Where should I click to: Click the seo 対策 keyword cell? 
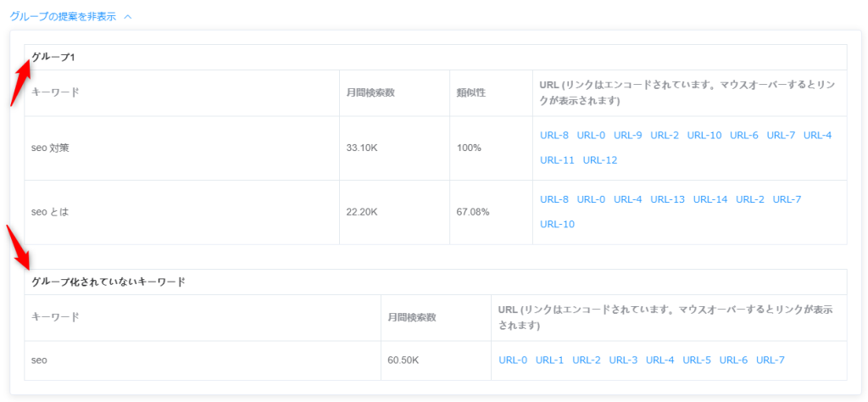(x=182, y=148)
